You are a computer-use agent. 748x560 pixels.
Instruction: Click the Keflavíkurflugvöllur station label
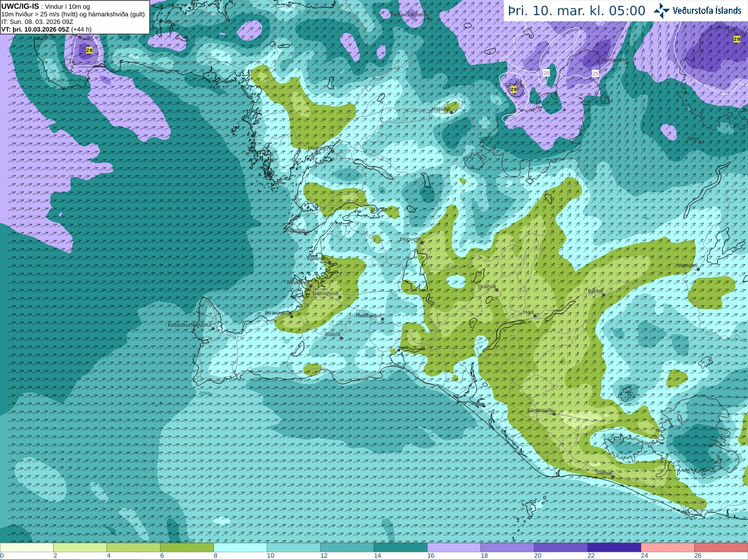pyautogui.click(x=190, y=325)
